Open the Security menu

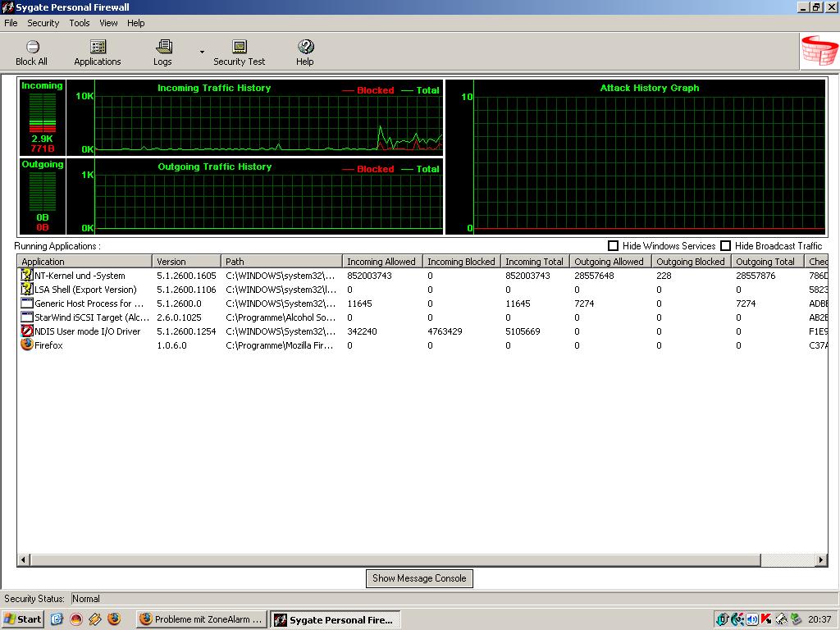pyautogui.click(x=43, y=23)
